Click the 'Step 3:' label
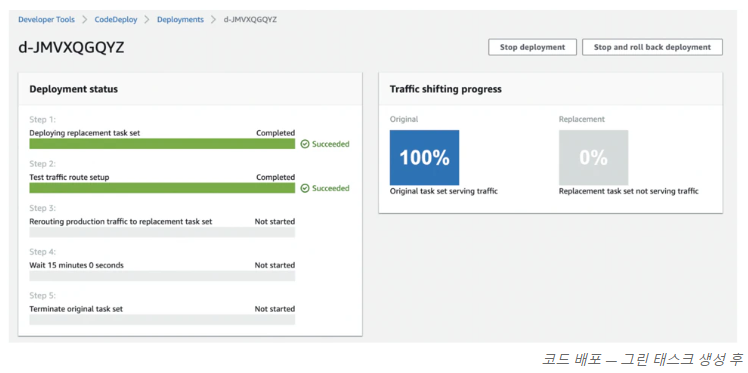The width and height of the screenshot is (748, 373). [x=42, y=208]
